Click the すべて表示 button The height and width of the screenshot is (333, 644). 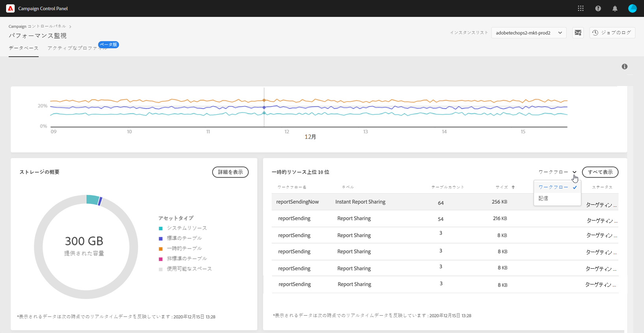point(600,172)
